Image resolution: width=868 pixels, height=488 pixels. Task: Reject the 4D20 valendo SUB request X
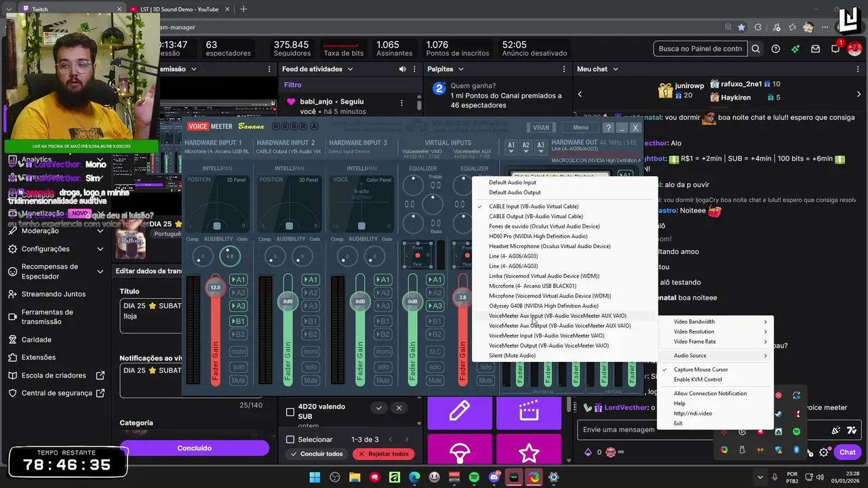point(399,408)
